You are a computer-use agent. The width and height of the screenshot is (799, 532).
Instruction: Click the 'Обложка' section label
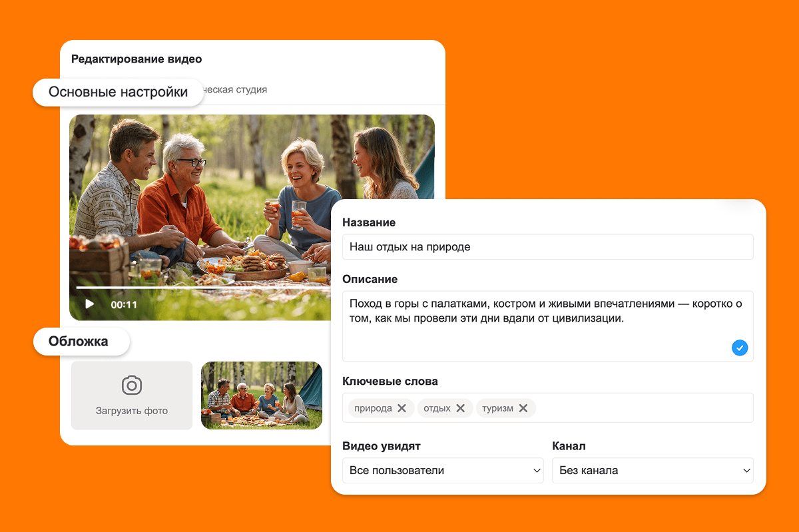coord(79,342)
